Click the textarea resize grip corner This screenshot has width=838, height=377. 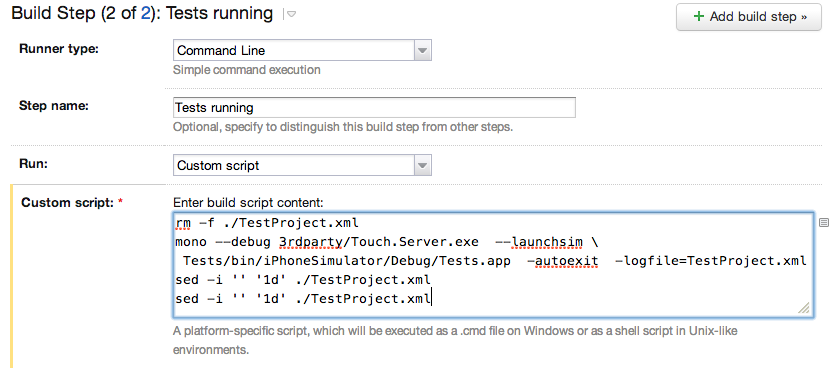[x=804, y=307]
